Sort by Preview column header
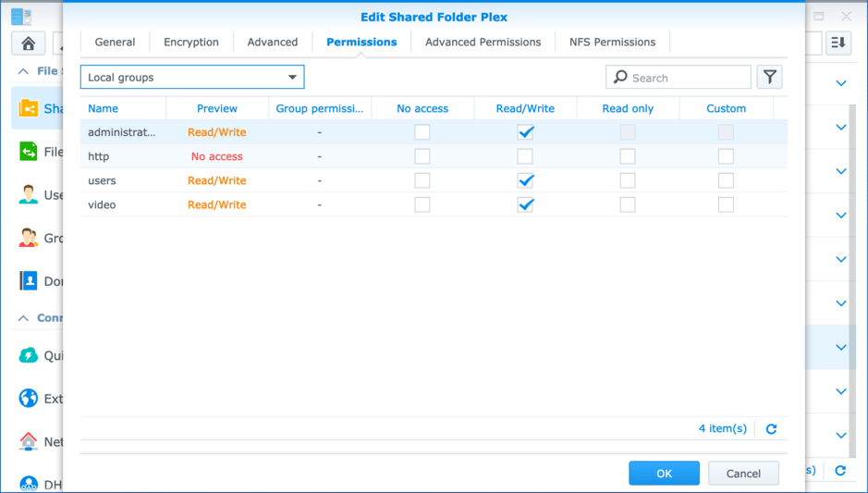 tap(217, 108)
